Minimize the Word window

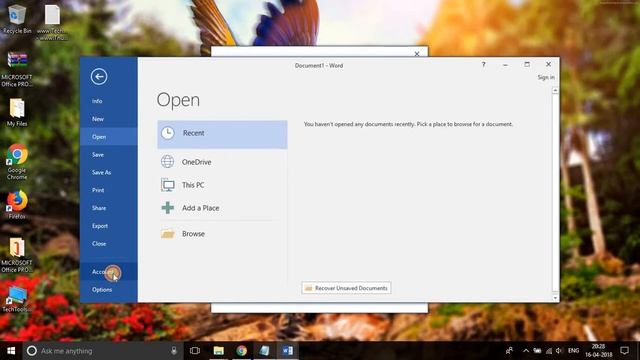[505, 64]
